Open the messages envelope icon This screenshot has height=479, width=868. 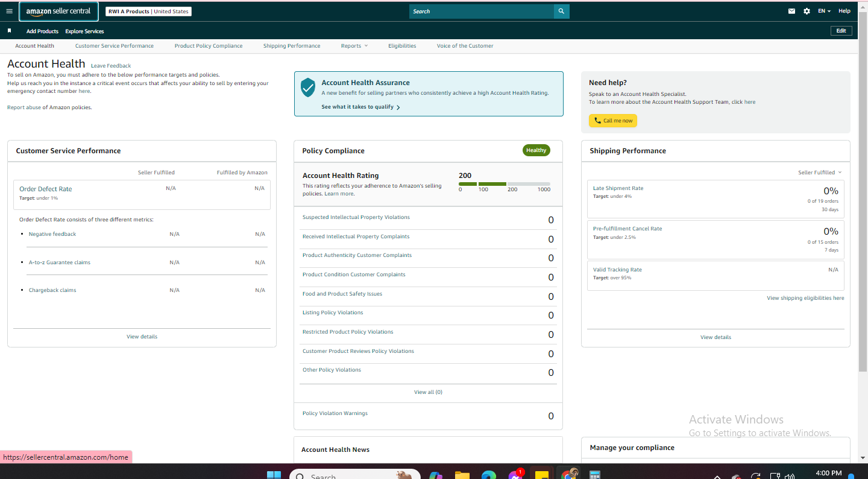coord(792,11)
